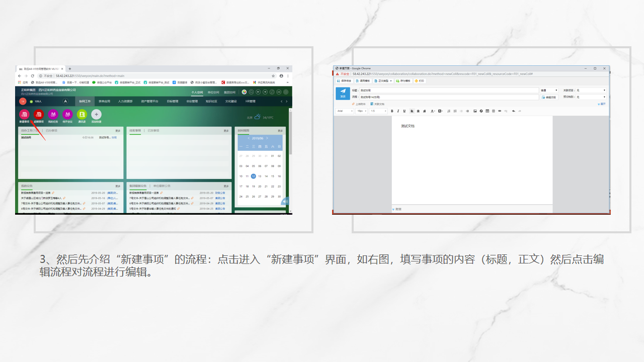The width and height of the screenshot is (644, 362).
Task: Open the 测试协同 pending item
Action: pyautogui.click(x=26, y=137)
